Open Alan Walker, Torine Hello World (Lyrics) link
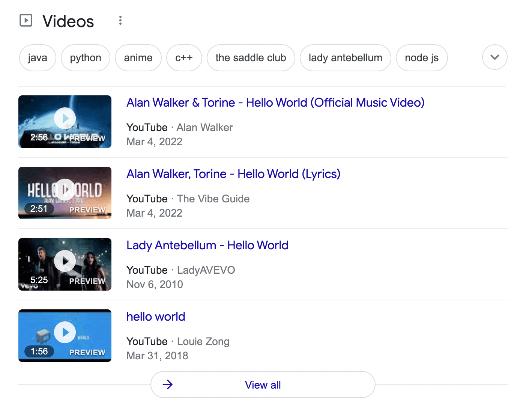This screenshot has width=532, height=413. [x=233, y=174]
